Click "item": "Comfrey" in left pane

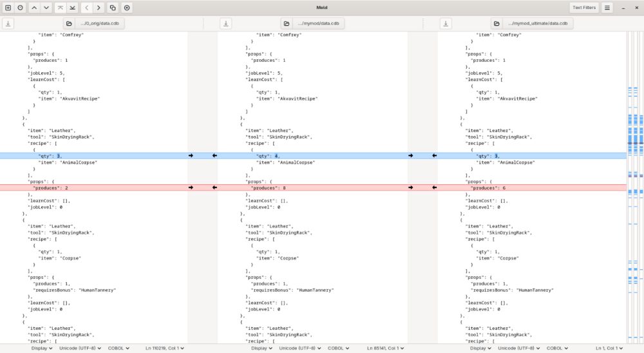coord(61,35)
